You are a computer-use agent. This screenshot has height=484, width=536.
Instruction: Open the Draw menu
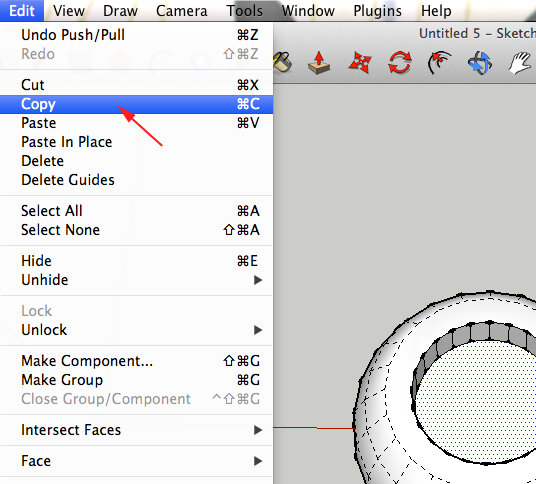[x=120, y=11]
